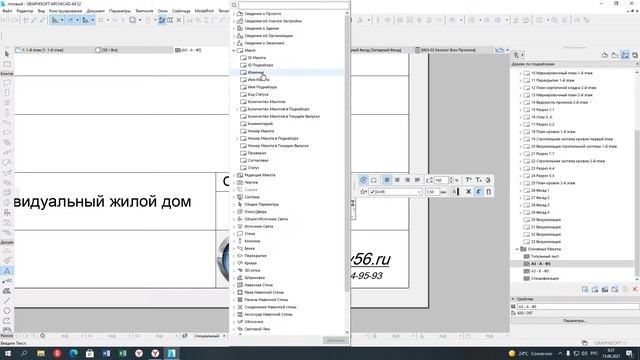
Task: Select the Line tool in the toolbox
Action: (x=7, y=301)
